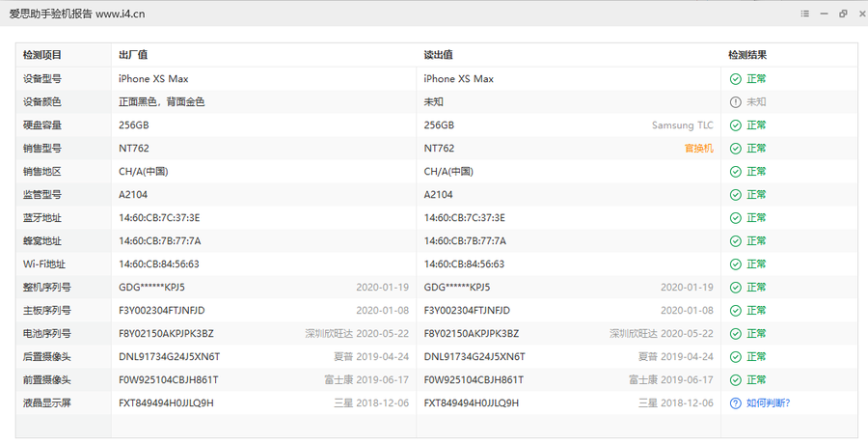This screenshot has width=868, height=444.
Task: Restore down the report window
Action: [x=843, y=14]
